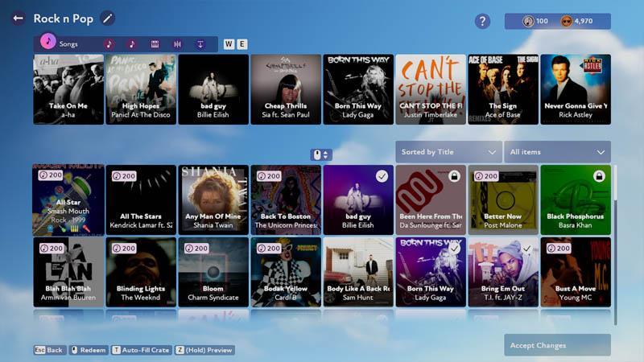644x362 pixels.
Task: Select Cheap Thrills by Sia ft. Sean Paul
Action: click(x=286, y=89)
